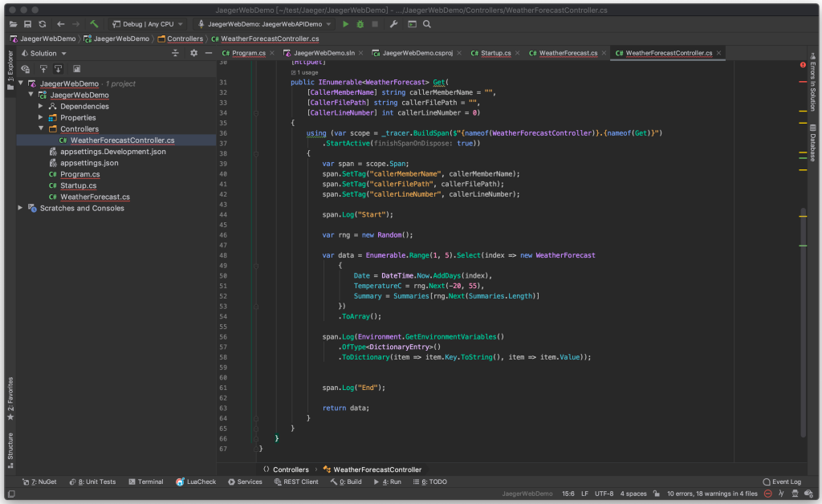Image resolution: width=822 pixels, height=504 pixels.
Task: Select appsettings.Development.json in tree
Action: point(112,152)
